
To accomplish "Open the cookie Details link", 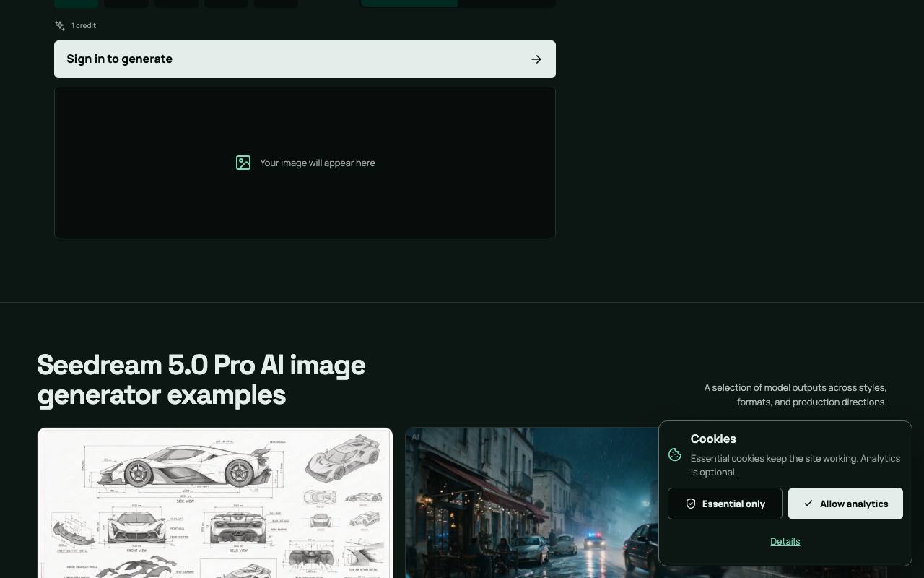I will click(x=785, y=541).
